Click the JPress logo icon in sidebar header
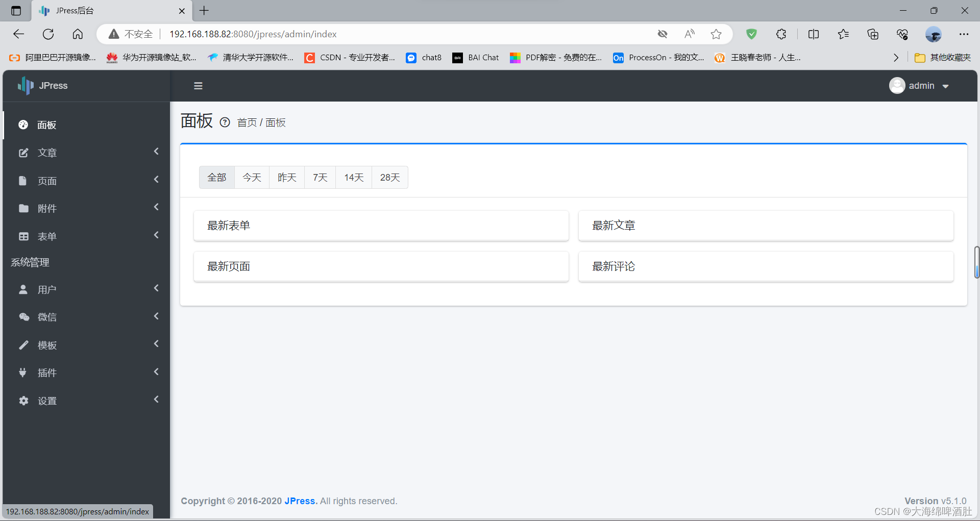The width and height of the screenshot is (980, 521). point(26,86)
